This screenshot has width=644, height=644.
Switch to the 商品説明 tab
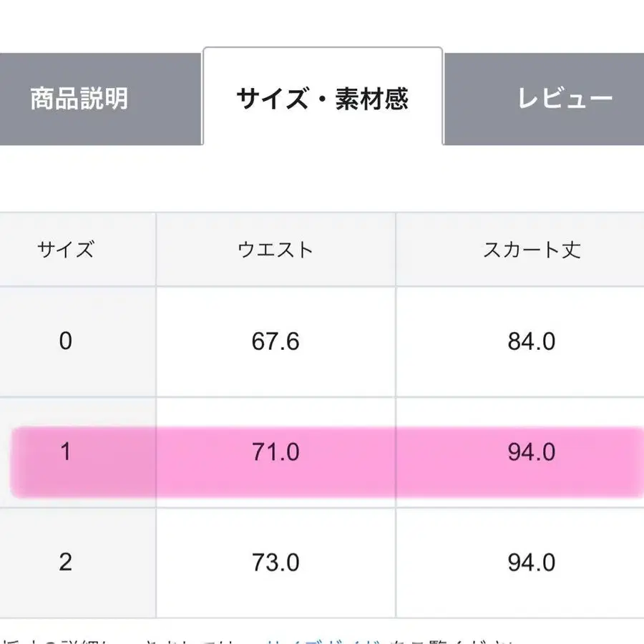click(x=79, y=99)
